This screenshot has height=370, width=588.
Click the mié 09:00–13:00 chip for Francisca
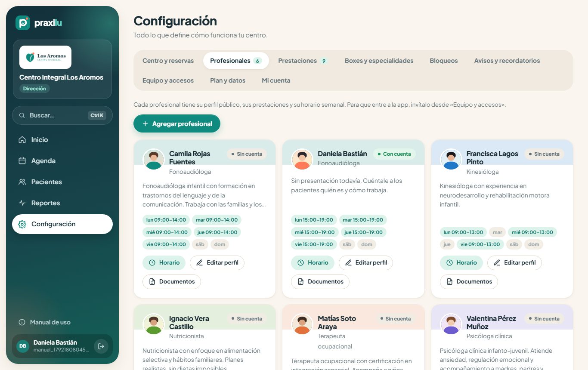pos(532,232)
